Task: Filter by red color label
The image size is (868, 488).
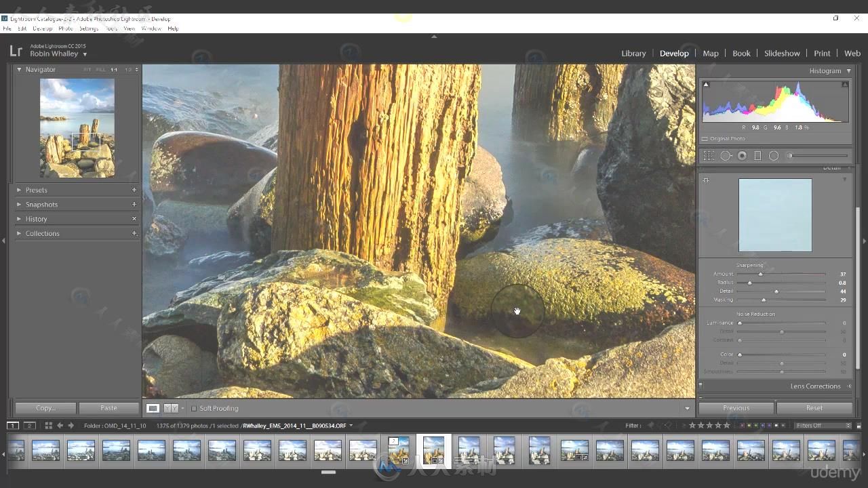Action: (x=743, y=426)
